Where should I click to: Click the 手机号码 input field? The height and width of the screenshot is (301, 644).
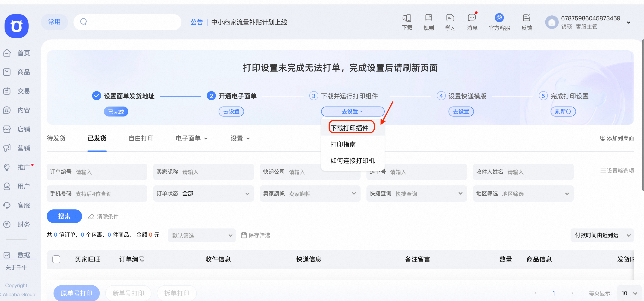click(97, 193)
